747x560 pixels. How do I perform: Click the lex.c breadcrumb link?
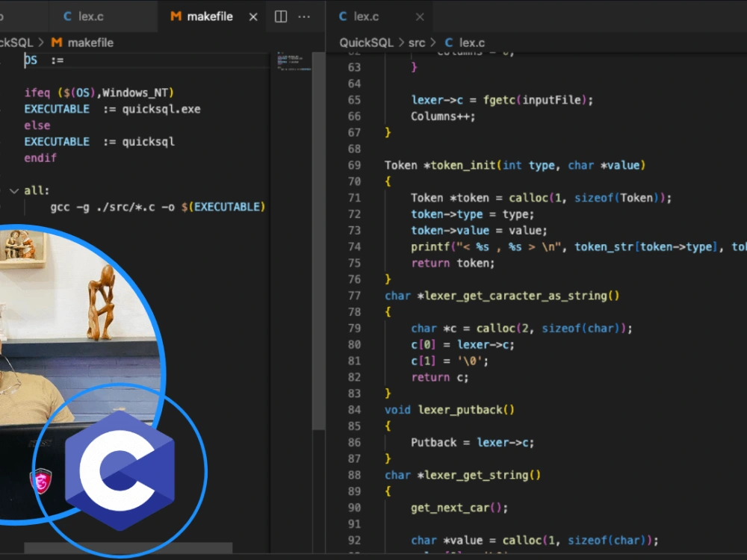[471, 43]
